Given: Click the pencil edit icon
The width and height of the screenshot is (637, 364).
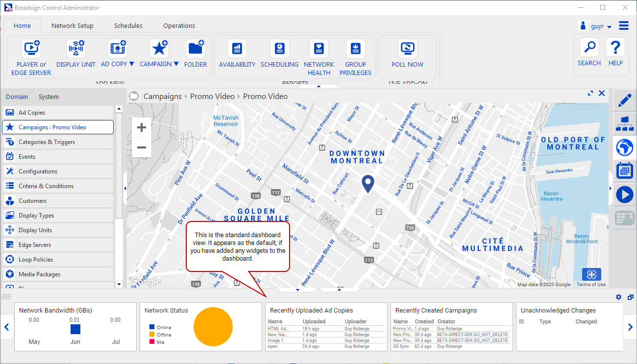Looking at the screenshot, I should (624, 100).
